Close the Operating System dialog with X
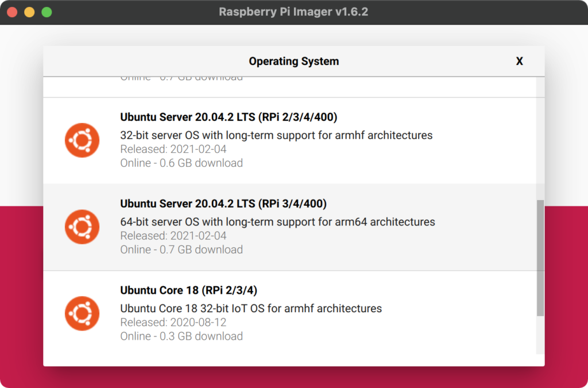588x388 pixels. pyautogui.click(x=519, y=61)
